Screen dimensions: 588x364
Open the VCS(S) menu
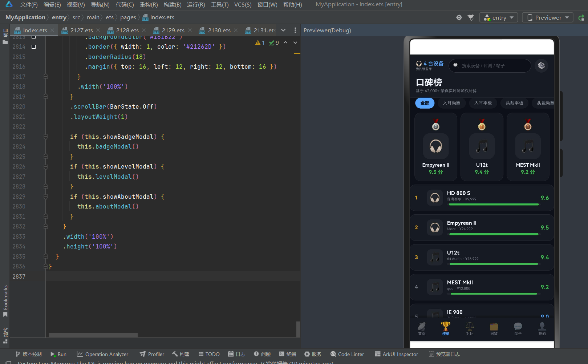[x=243, y=4]
